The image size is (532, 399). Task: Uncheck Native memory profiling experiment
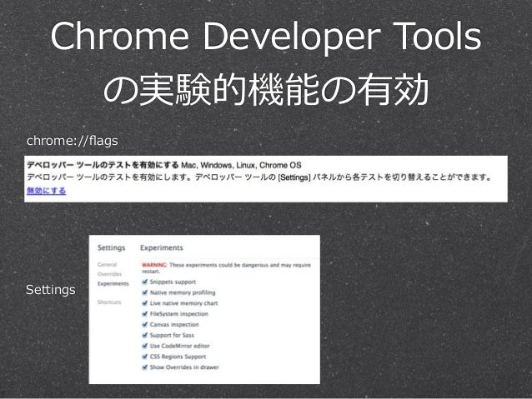145,292
